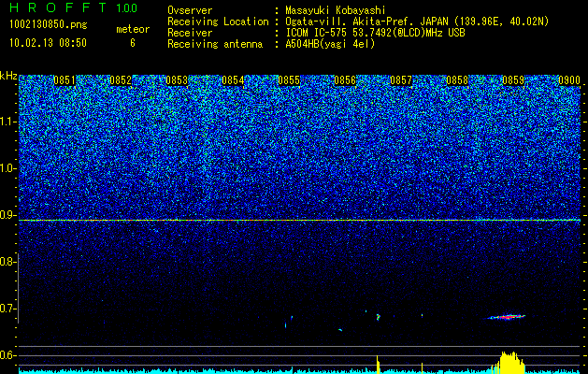Click the 0853 time marker
Viewport: 588px width, 374px height.
[177, 80]
